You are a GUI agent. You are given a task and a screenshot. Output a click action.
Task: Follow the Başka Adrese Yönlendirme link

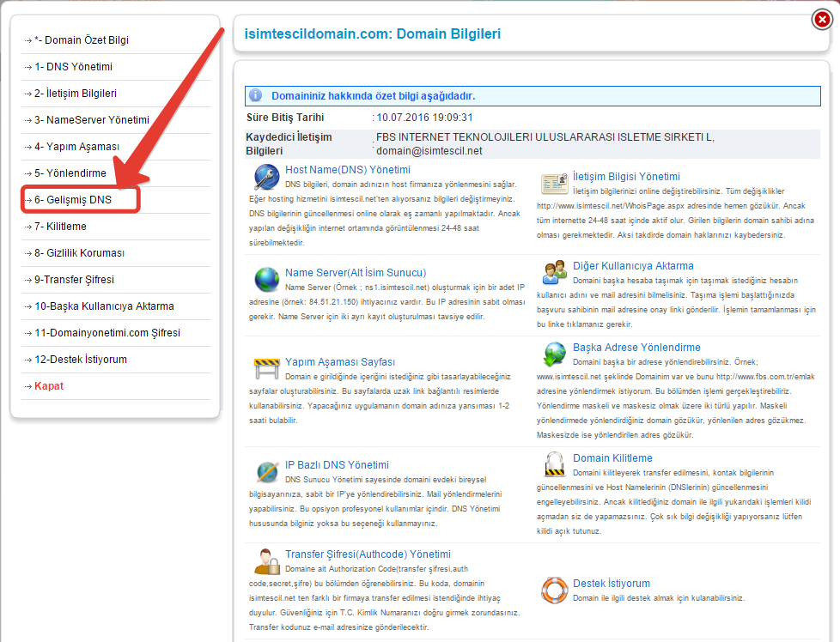[637, 348]
